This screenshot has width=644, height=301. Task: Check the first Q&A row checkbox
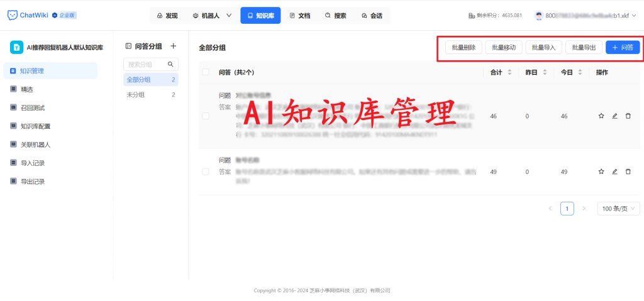(x=206, y=116)
